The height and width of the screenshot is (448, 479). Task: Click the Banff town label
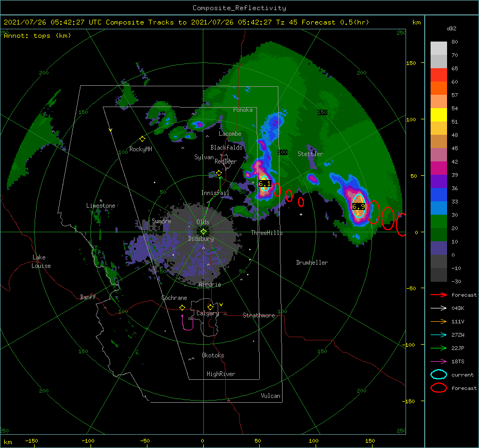coord(88,297)
